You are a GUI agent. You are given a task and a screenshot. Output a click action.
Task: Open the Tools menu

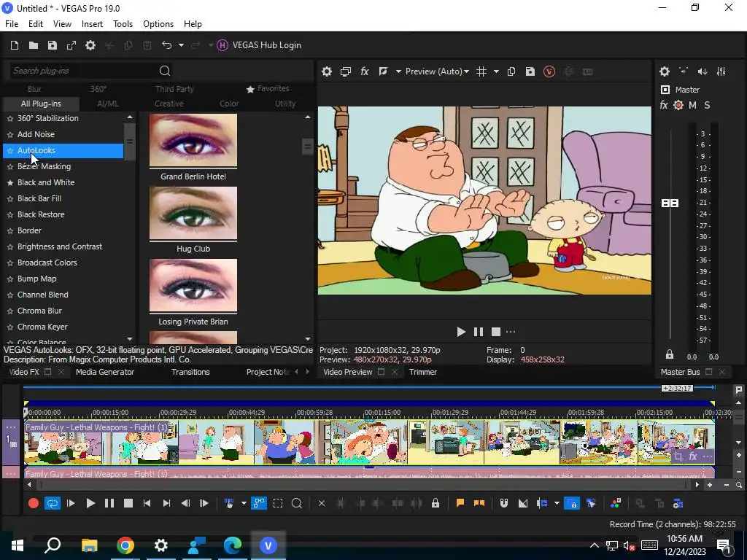click(123, 24)
